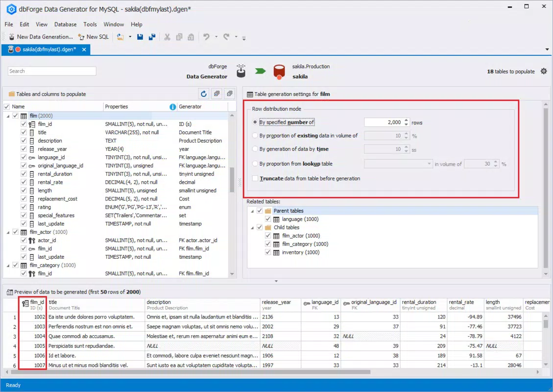Uncheck film_category (1000) in Child tables

click(x=268, y=244)
